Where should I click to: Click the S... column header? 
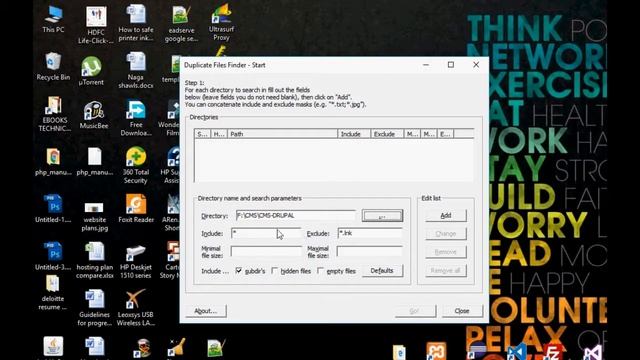coord(203,134)
